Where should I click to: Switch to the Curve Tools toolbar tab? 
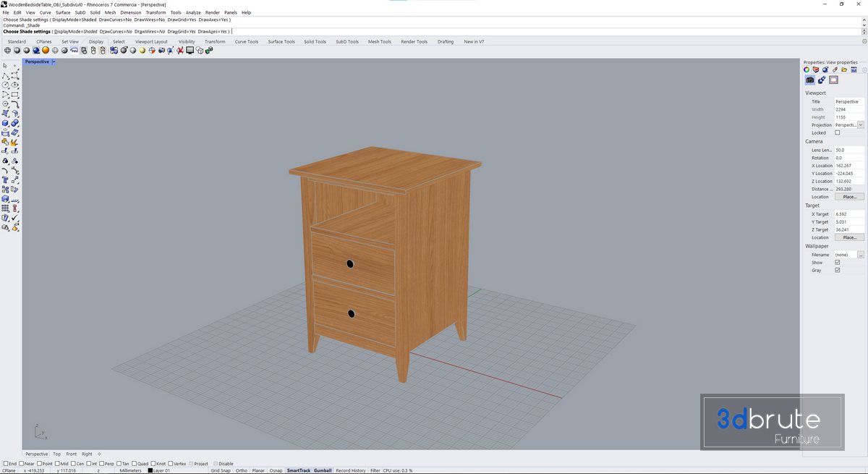tap(246, 42)
